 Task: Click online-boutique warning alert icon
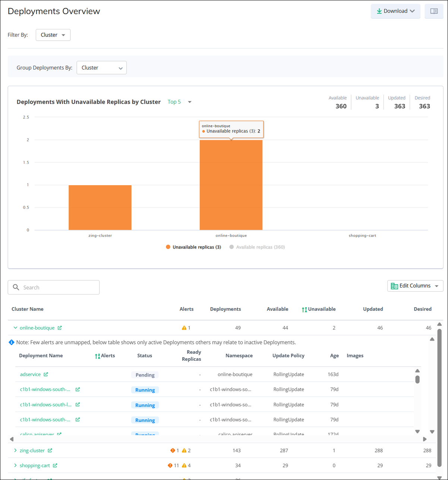click(x=184, y=328)
